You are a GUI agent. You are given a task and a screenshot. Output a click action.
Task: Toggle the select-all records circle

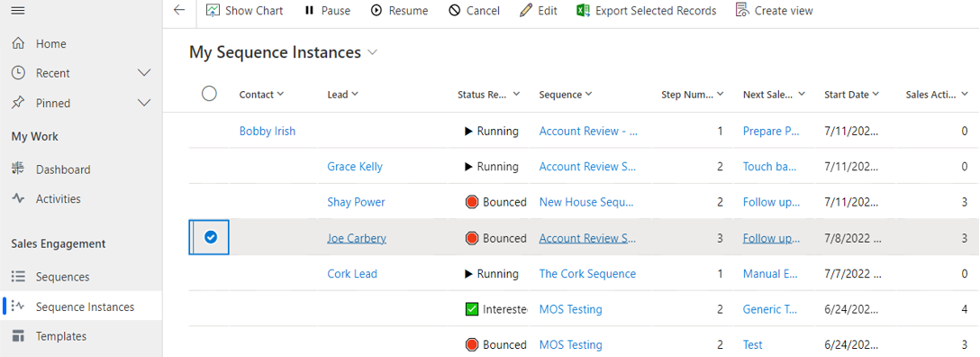point(209,94)
